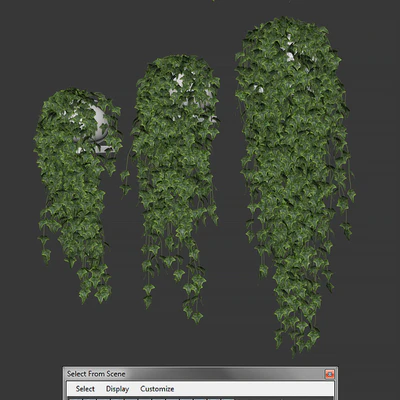Click the Select From Scene title text

tap(96, 374)
